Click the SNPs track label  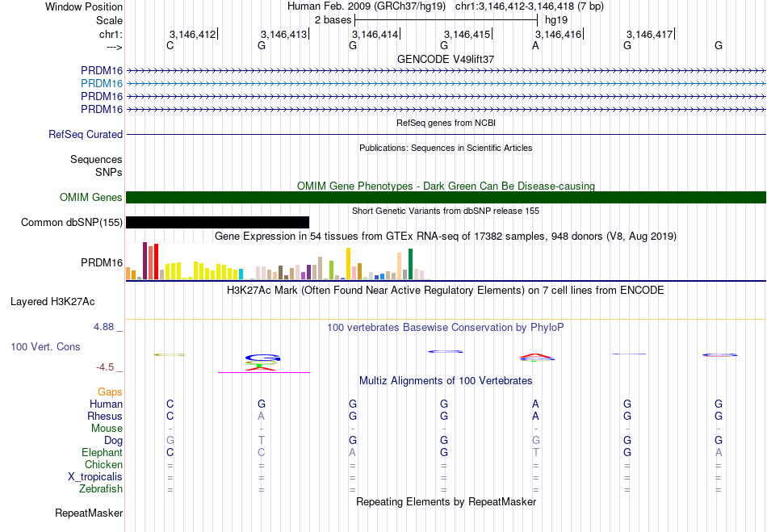pyautogui.click(x=109, y=173)
